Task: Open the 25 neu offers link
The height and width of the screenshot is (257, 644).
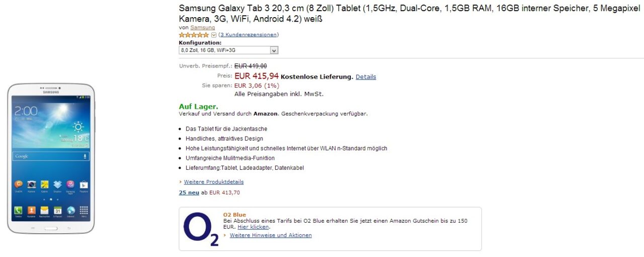Action: [x=189, y=192]
